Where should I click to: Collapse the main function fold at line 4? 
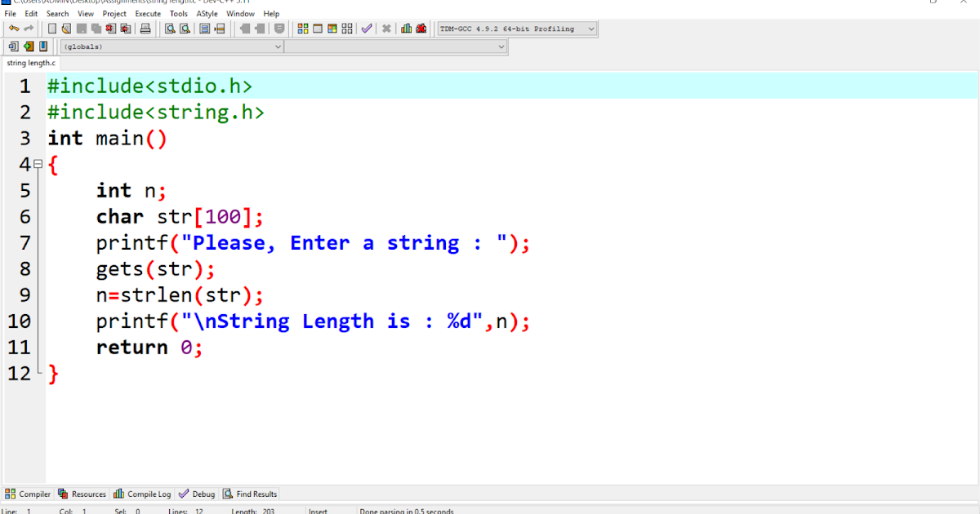coord(38,164)
